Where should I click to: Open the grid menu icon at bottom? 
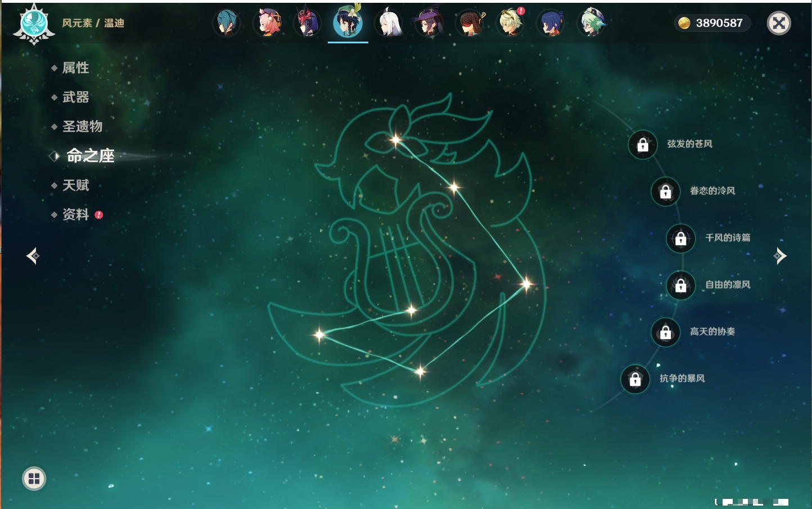(x=34, y=479)
